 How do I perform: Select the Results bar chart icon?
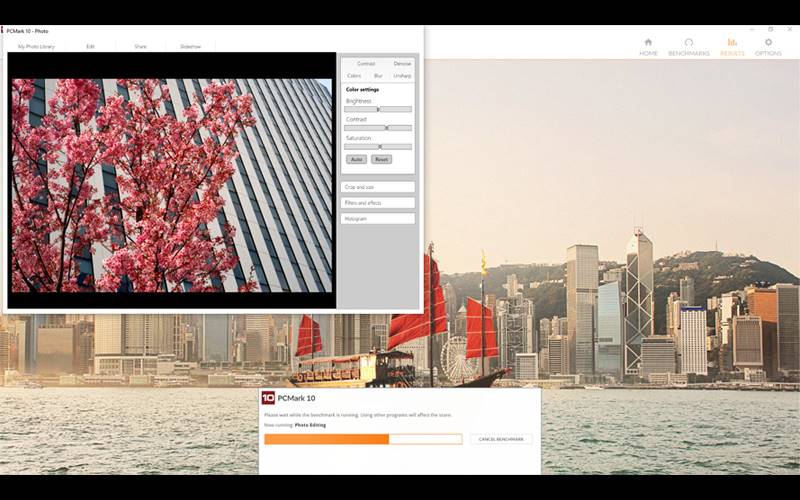point(732,43)
